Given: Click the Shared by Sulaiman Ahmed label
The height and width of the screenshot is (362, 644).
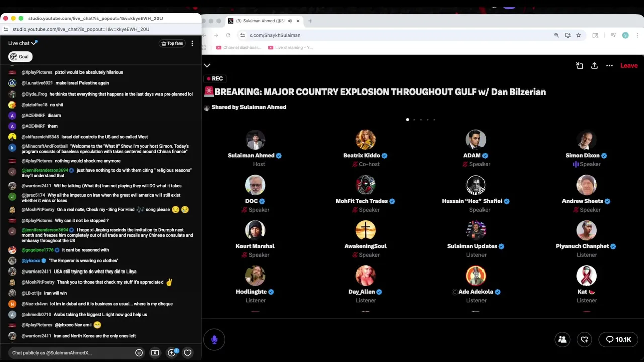Looking at the screenshot, I should coord(249,107).
